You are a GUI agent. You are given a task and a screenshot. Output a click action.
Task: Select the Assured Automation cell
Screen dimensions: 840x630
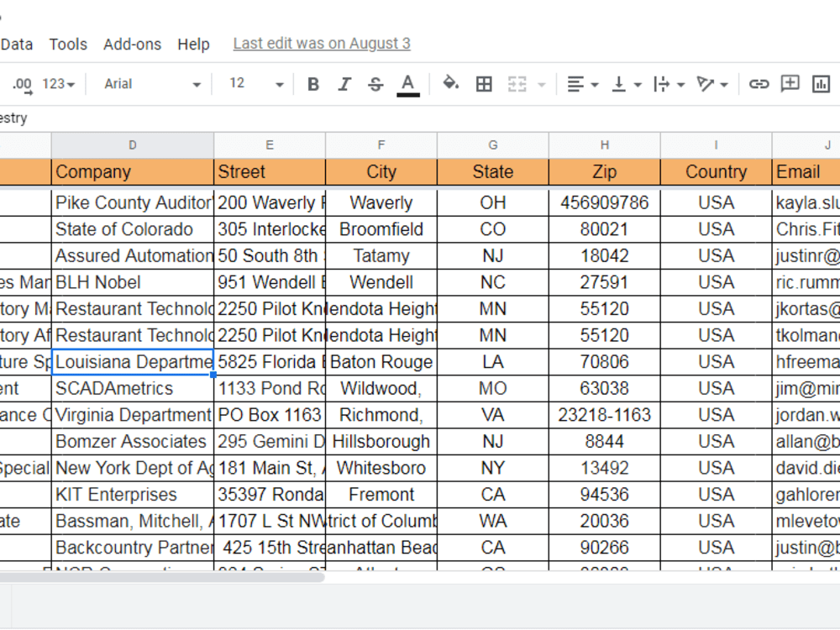tap(133, 256)
